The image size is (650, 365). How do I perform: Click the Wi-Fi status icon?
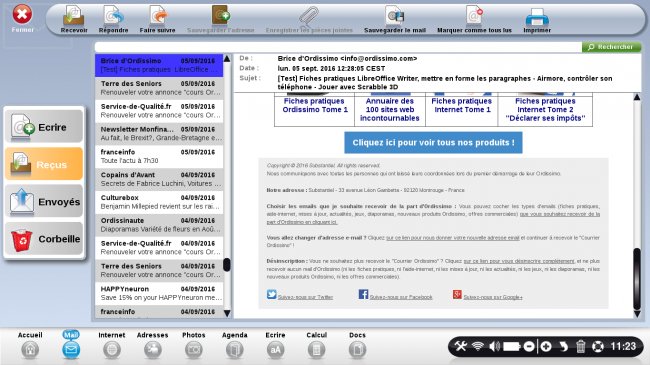click(478, 346)
